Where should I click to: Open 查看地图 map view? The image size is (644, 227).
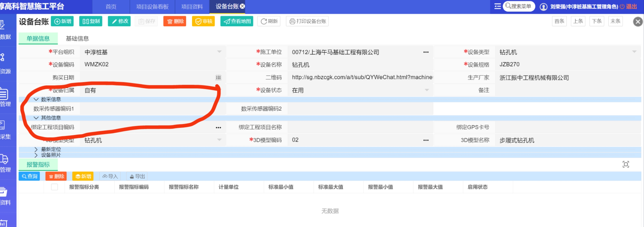(237, 21)
